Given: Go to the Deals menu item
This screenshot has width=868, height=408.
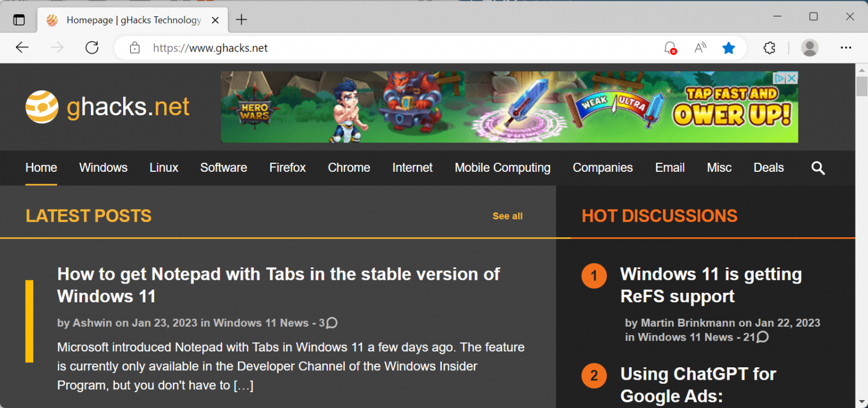Looking at the screenshot, I should (769, 168).
